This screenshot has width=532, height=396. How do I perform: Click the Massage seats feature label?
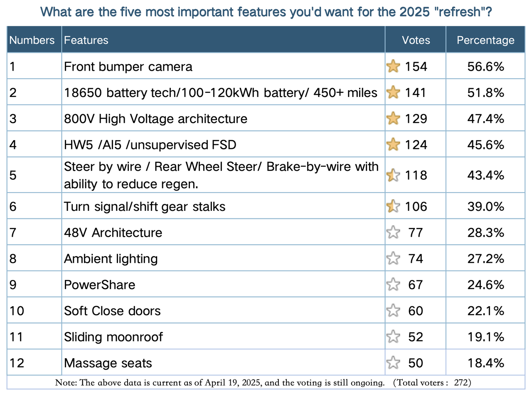(x=108, y=363)
